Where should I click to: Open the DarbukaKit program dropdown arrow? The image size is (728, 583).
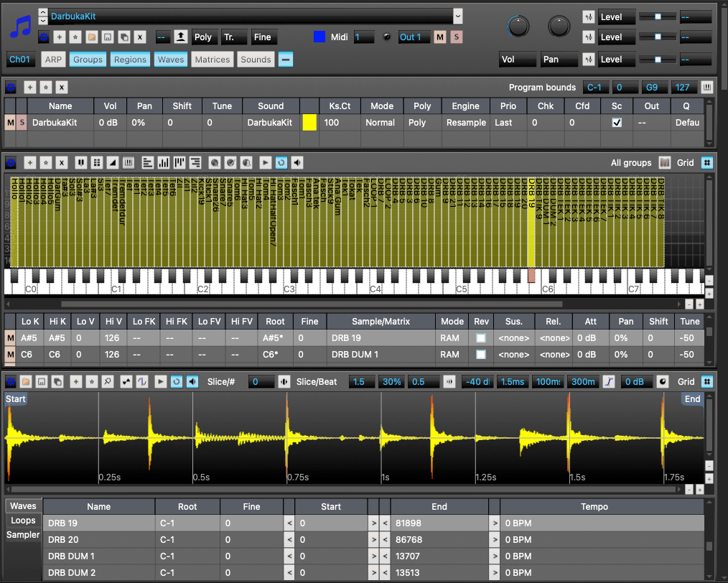pyautogui.click(x=458, y=17)
